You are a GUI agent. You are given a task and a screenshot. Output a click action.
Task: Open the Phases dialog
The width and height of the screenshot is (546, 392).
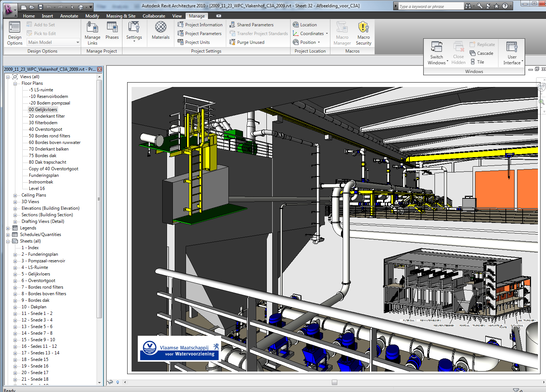112,31
